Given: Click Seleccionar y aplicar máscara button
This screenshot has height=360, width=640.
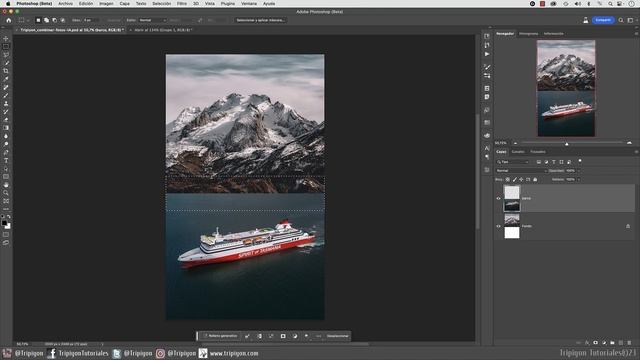Looking at the screenshot, I should pyautogui.click(x=260, y=20).
